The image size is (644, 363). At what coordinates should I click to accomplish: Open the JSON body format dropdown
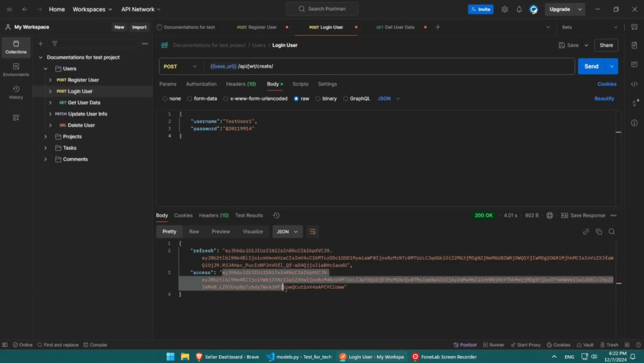[388, 99]
